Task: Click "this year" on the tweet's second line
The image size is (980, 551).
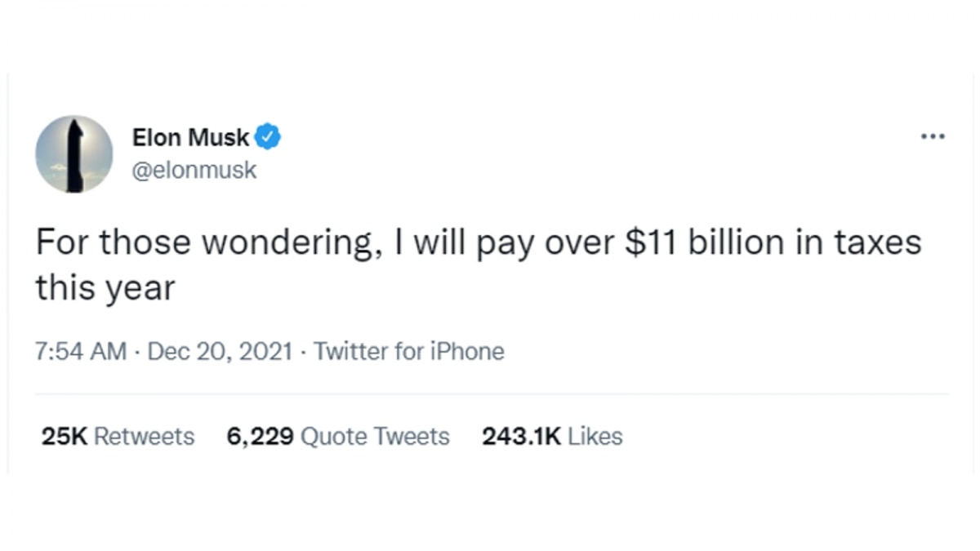Action: point(105,287)
